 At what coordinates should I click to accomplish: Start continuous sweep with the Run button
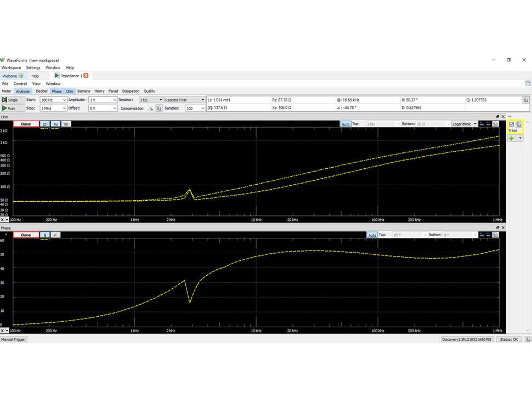pyautogui.click(x=9, y=109)
